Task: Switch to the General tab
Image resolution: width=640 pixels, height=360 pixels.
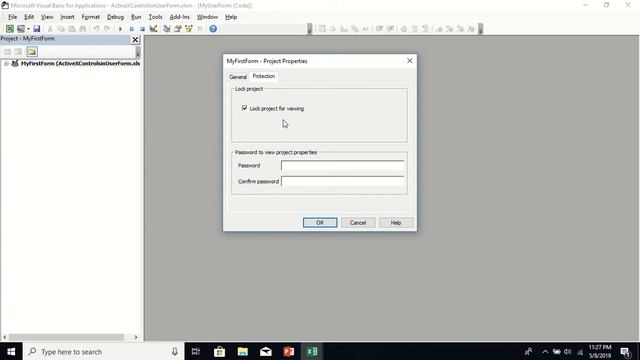Action: coord(238,77)
